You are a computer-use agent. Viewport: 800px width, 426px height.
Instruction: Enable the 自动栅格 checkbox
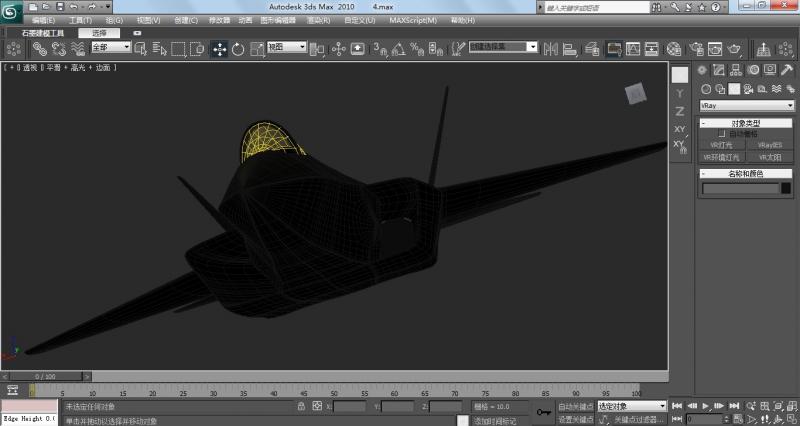click(722, 134)
